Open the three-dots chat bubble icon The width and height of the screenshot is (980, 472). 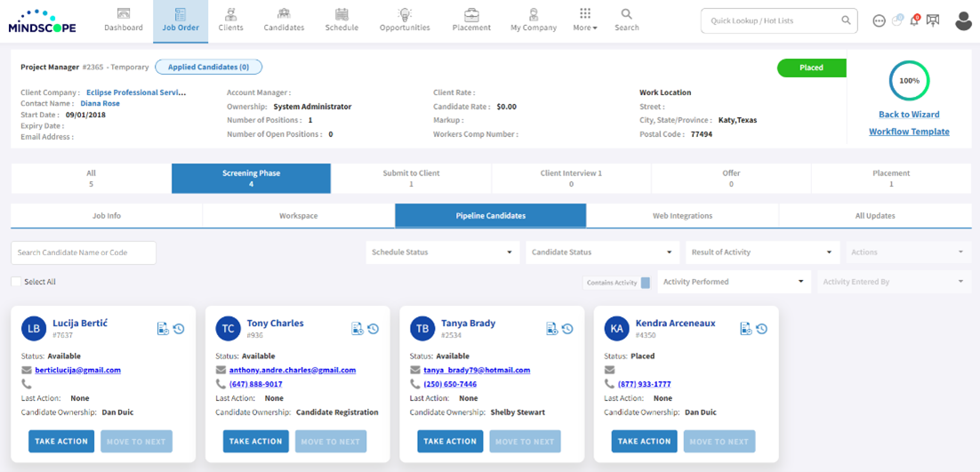pyautogui.click(x=879, y=20)
